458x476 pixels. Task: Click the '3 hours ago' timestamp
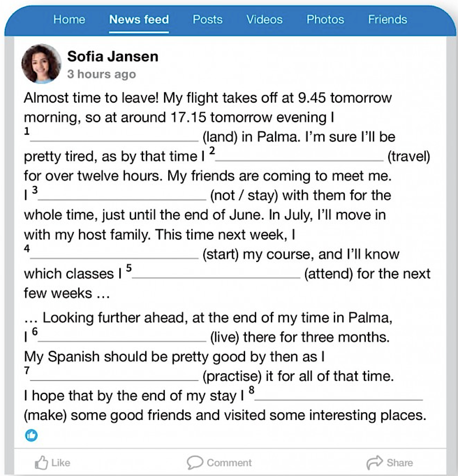coord(102,74)
